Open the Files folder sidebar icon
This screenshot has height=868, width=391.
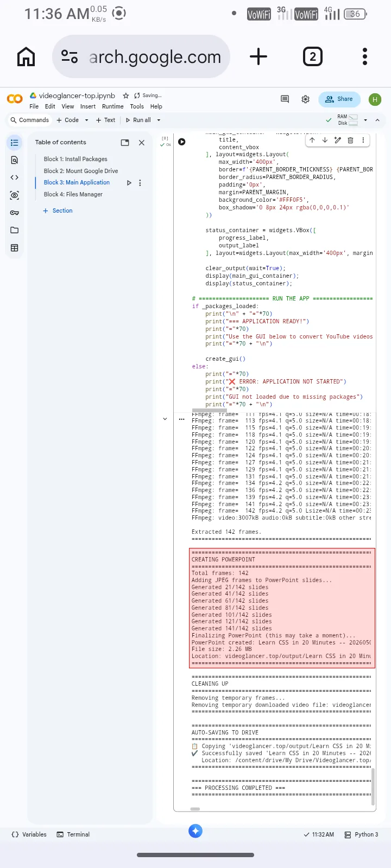click(x=15, y=230)
